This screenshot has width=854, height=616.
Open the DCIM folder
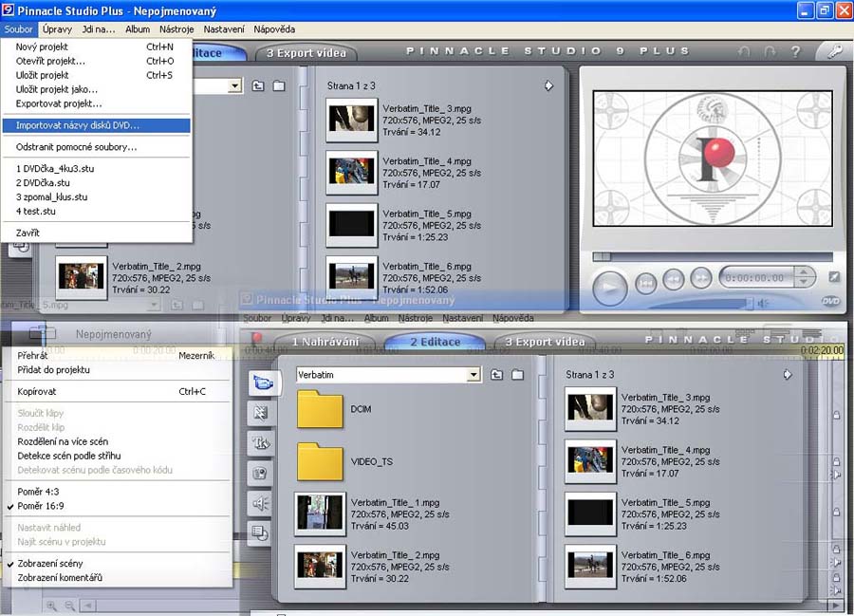(320, 410)
